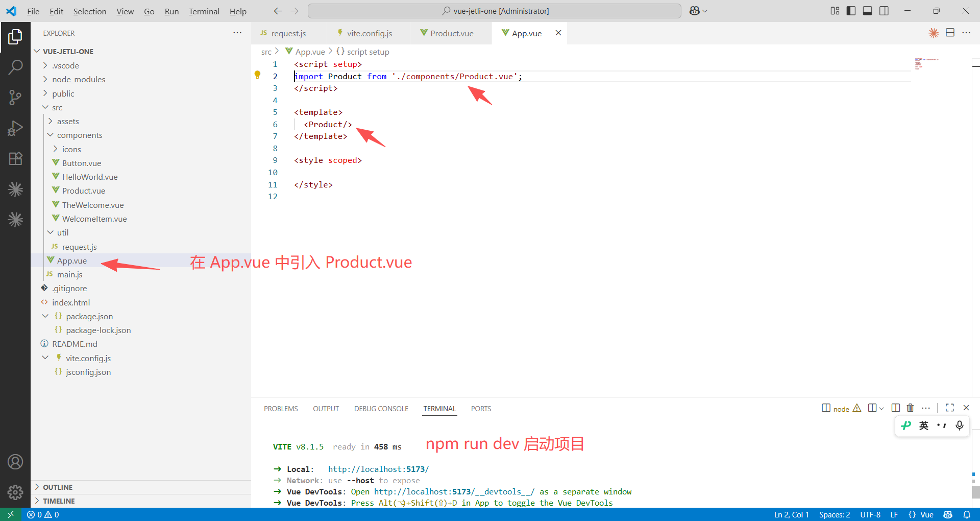This screenshot has width=980, height=521.
Task: Open Explorer Views and More Actions menu
Action: pos(237,33)
